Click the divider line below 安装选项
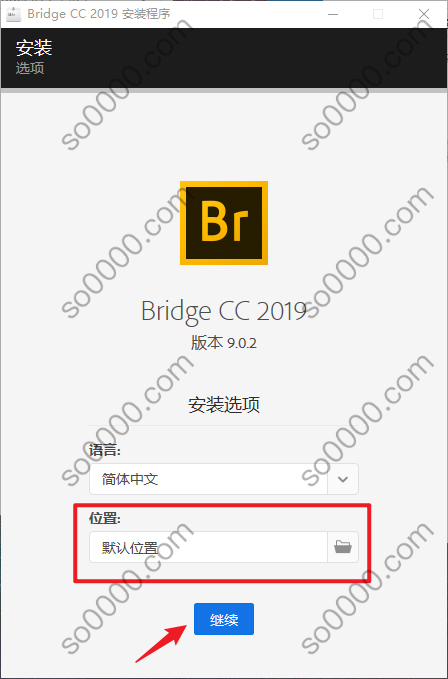448x679 pixels. [x=224, y=425]
